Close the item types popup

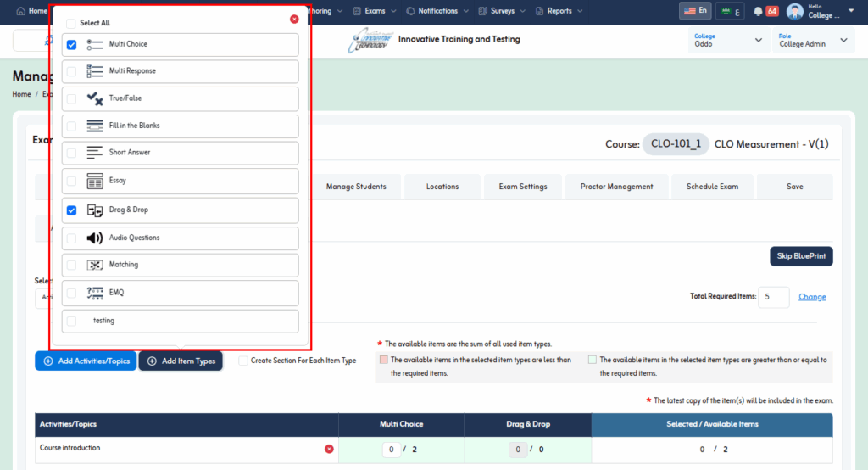[294, 19]
